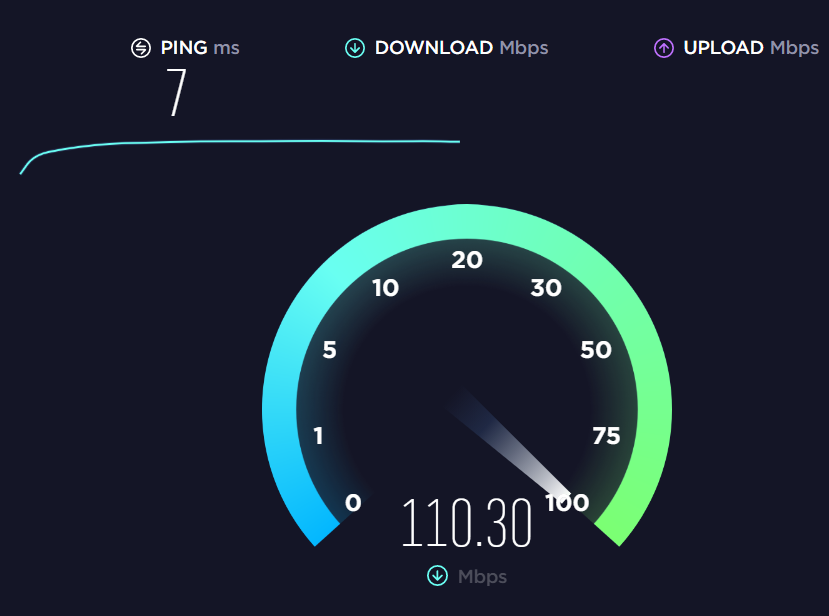Image resolution: width=829 pixels, height=616 pixels.
Task: Click the PING ms label
Action: coord(200,48)
